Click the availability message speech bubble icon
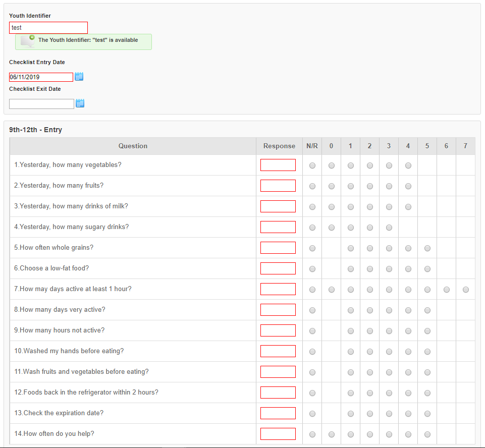The height and width of the screenshot is (448, 485). (28, 41)
